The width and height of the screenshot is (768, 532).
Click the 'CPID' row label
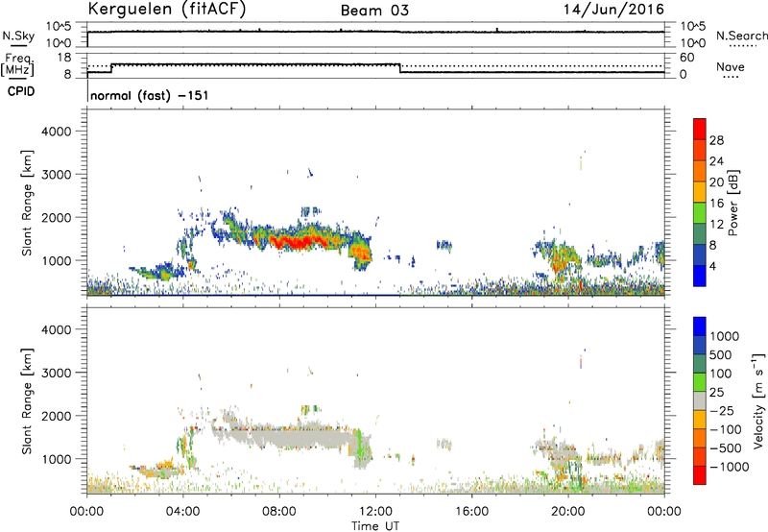[x=21, y=91]
